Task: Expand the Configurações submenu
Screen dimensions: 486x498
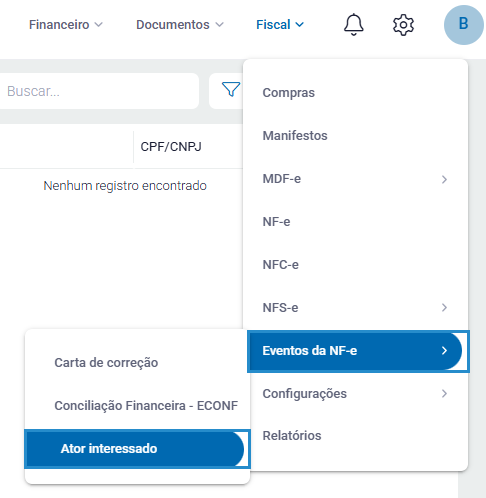Action: [355, 394]
